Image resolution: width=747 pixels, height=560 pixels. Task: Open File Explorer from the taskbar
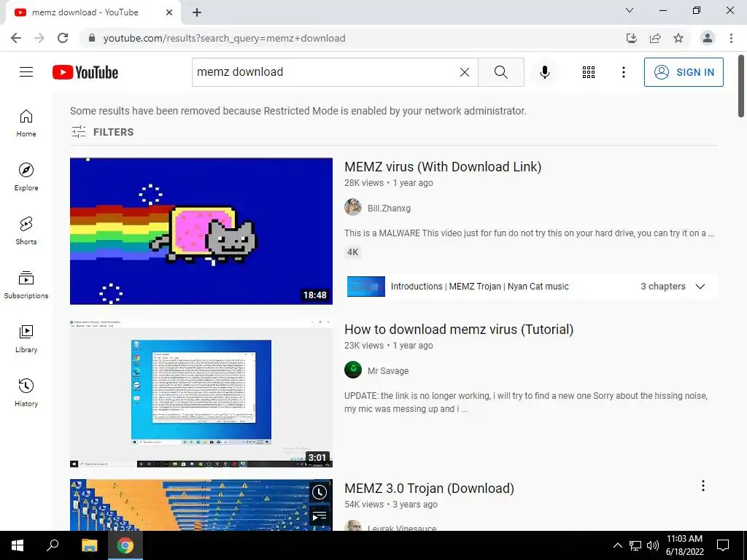coord(89,545)
